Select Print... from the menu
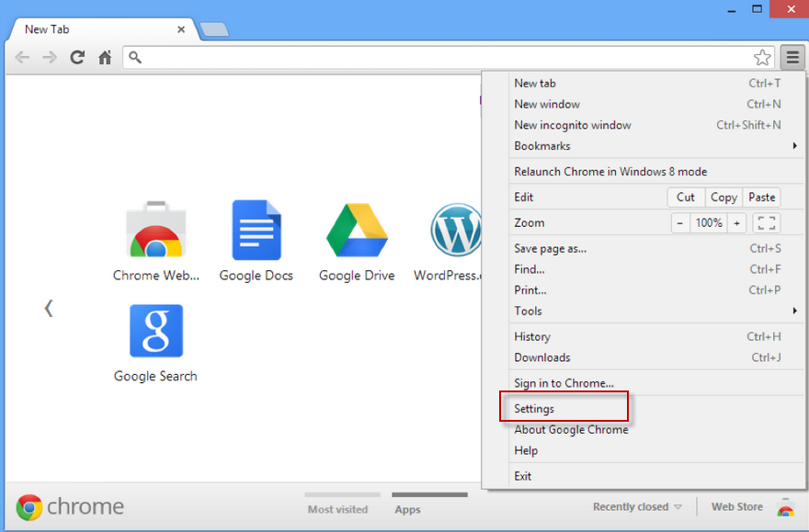Image resolution: width=809 pixels, height=532 pixels. click(x=655, y=290)
